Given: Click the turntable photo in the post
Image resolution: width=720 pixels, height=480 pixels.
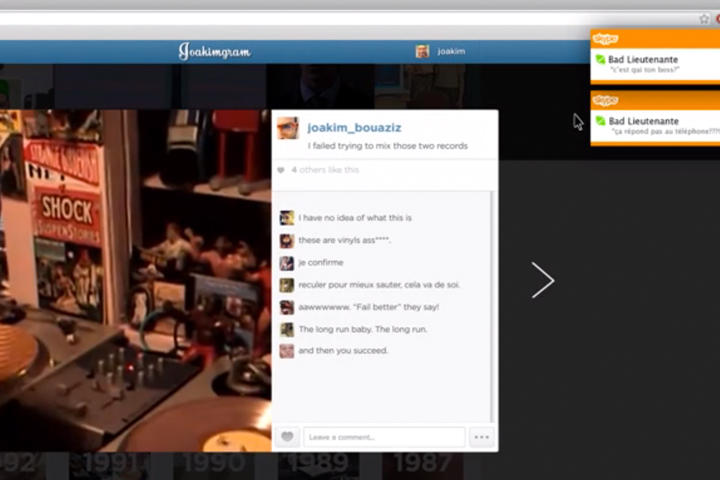Looking at the screenshot, I should [x=135, y=280].
